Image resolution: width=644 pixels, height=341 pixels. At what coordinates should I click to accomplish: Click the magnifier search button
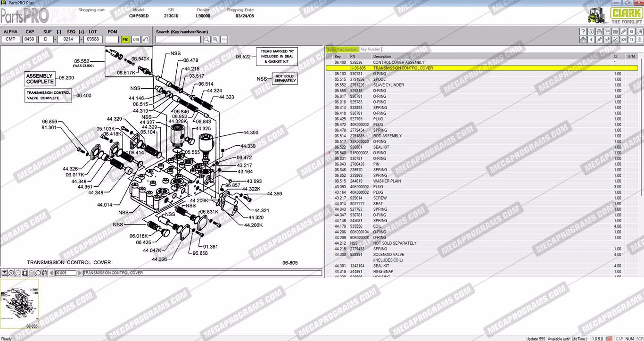[x=206, y=40]
